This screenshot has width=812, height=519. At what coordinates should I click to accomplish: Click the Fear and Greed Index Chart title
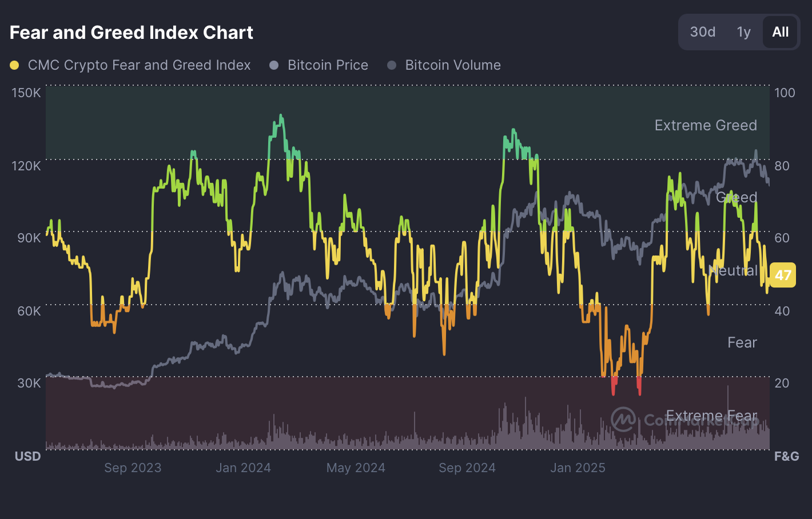coord(132,33)
